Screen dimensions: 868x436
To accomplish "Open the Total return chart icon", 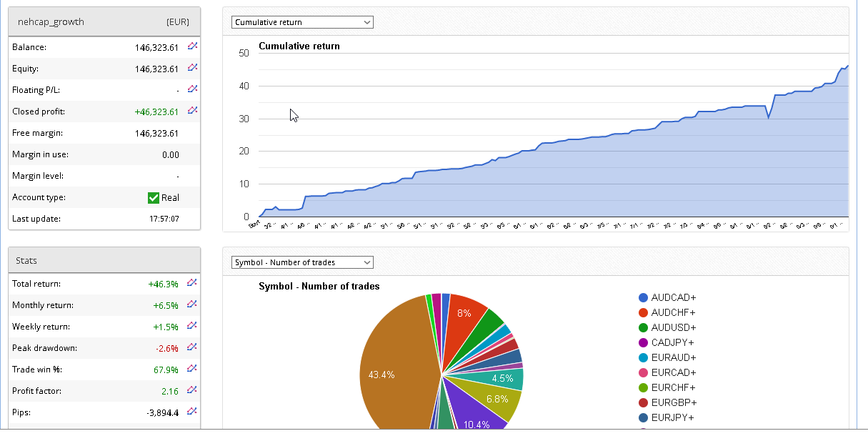I will pyautogui.click(x=192, y=283).
